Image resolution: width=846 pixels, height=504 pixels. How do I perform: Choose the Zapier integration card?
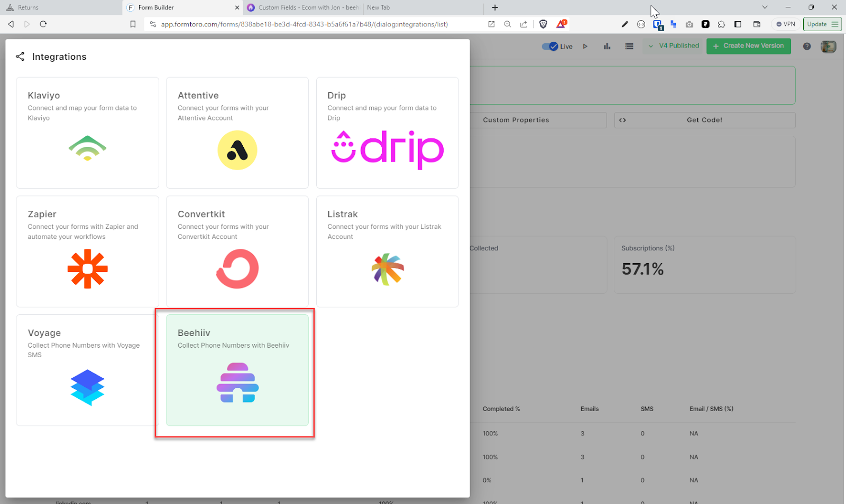click(87, 251)
